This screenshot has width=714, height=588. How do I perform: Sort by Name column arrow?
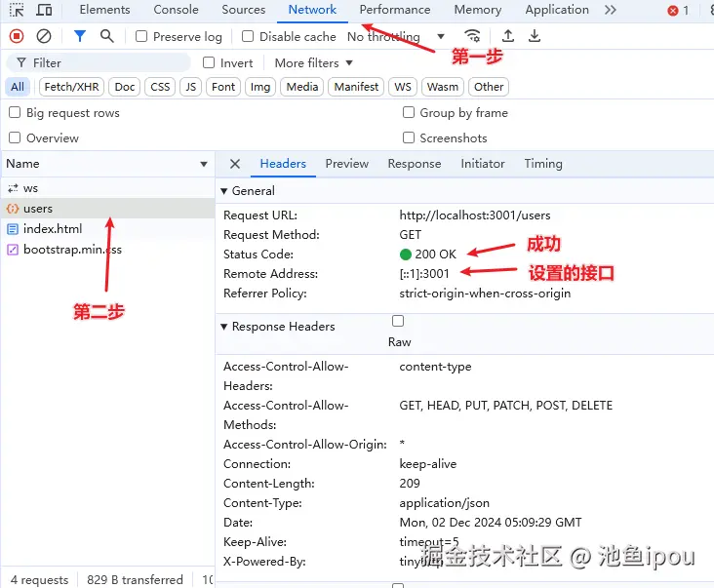coord(204,164)
